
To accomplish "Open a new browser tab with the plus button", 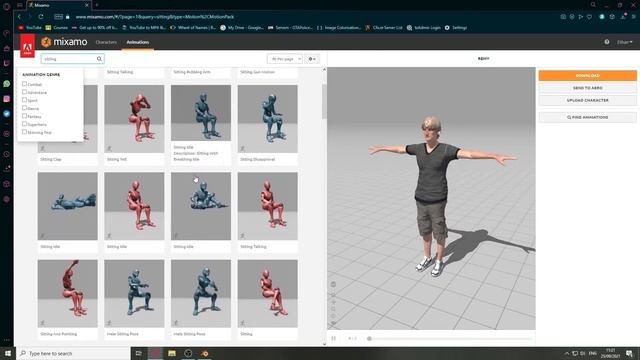I will pyautogui.click(x=97, y=5).
